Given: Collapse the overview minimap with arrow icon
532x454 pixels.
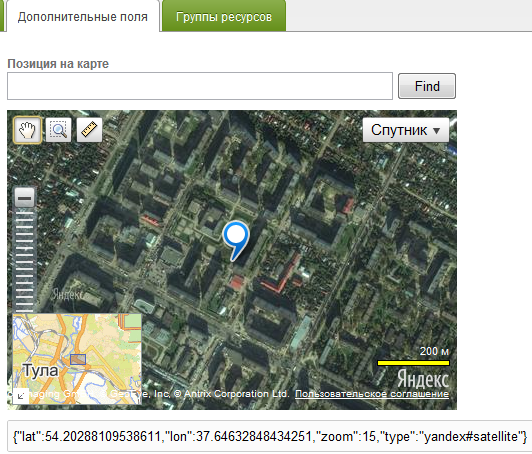Looking at the screenshot, I should 21,396.
